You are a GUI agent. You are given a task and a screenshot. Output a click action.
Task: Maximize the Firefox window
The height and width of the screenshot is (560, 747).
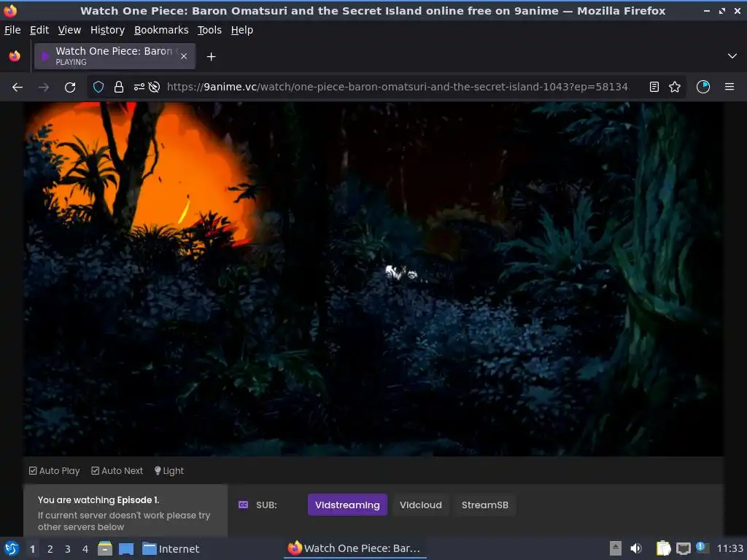[722, 11]
